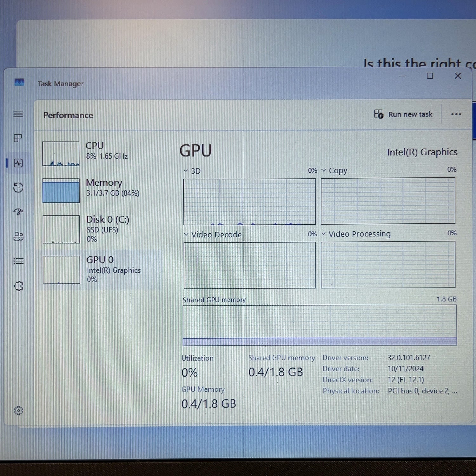Click the Video Processing graph
Screen dimensions: 476x476
[388, 265]
